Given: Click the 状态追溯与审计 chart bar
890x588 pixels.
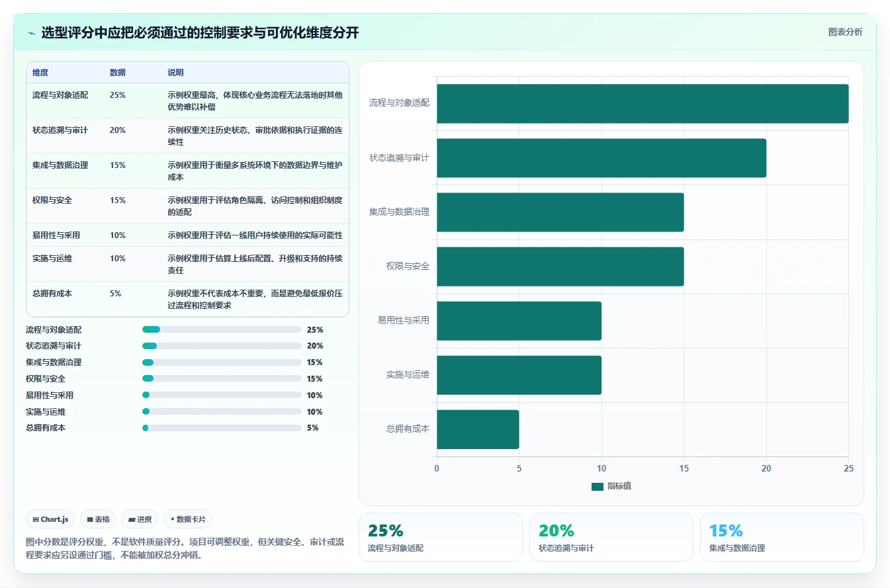Looking at the screenshot, I should coord(601,157).
